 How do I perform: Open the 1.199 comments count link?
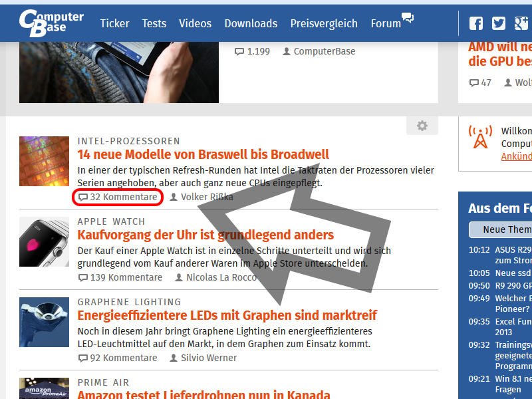point(258,52)
